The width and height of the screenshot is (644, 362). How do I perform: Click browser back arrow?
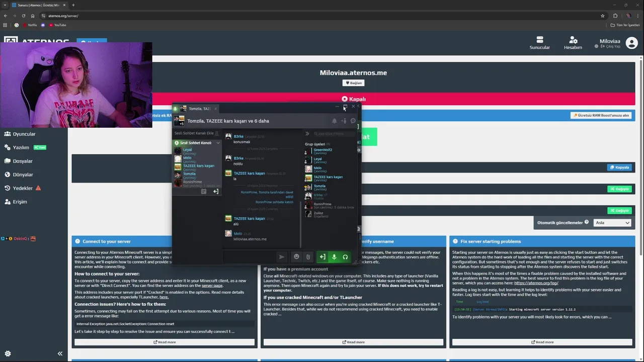[6, 16]
